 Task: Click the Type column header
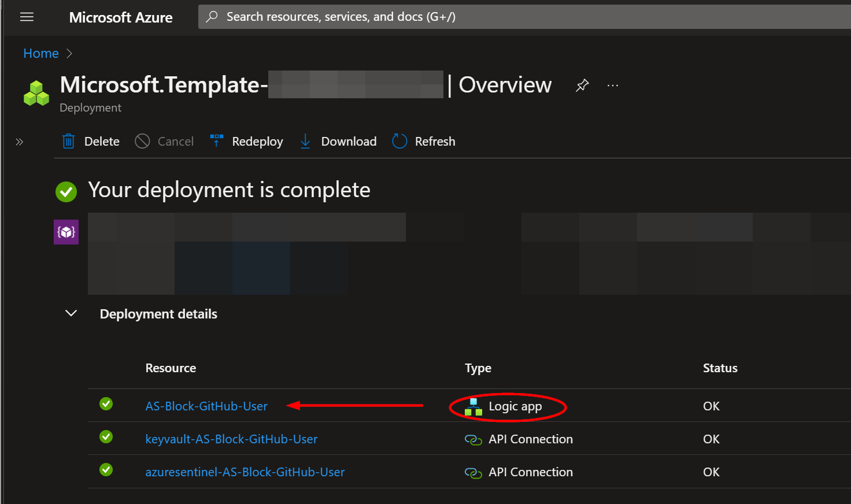(x=478, y=368)
